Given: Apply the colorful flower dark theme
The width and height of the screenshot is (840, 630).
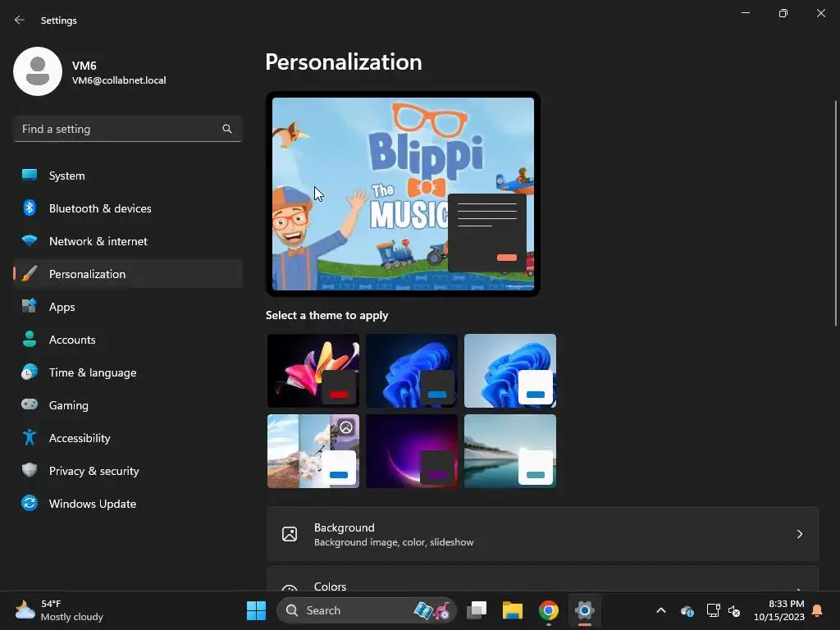Looking at the screenshot, I should 313,371.
